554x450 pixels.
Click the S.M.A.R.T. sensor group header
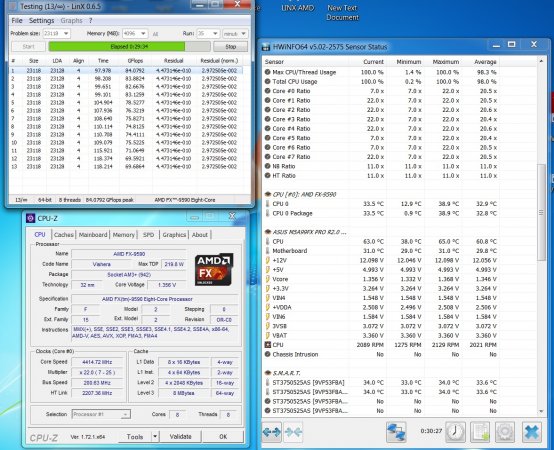click(283, 373)
